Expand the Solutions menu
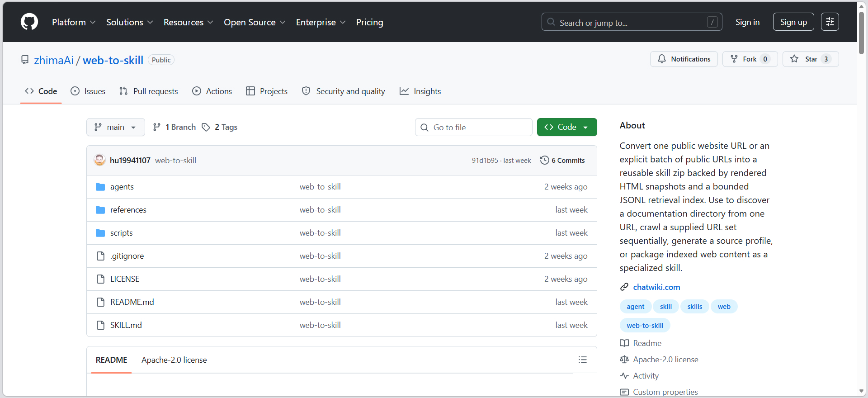Screen dimensions: 868x398 (130, 22)
